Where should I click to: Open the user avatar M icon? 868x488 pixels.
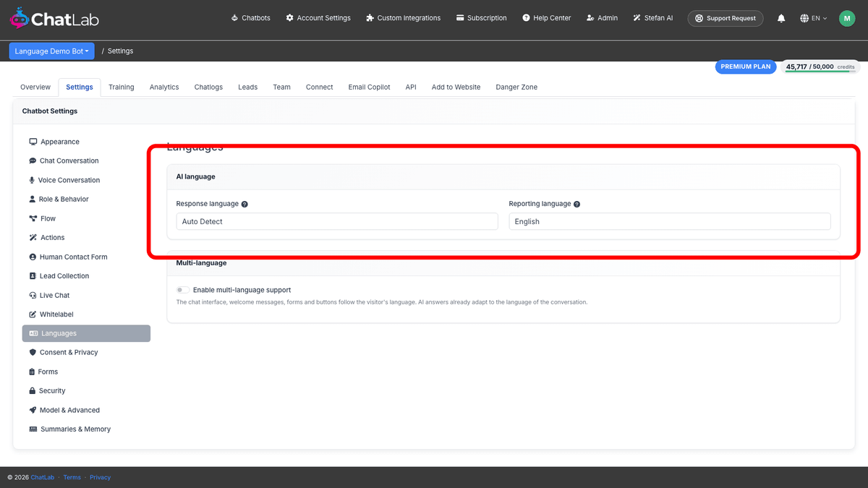click(847, 18)
